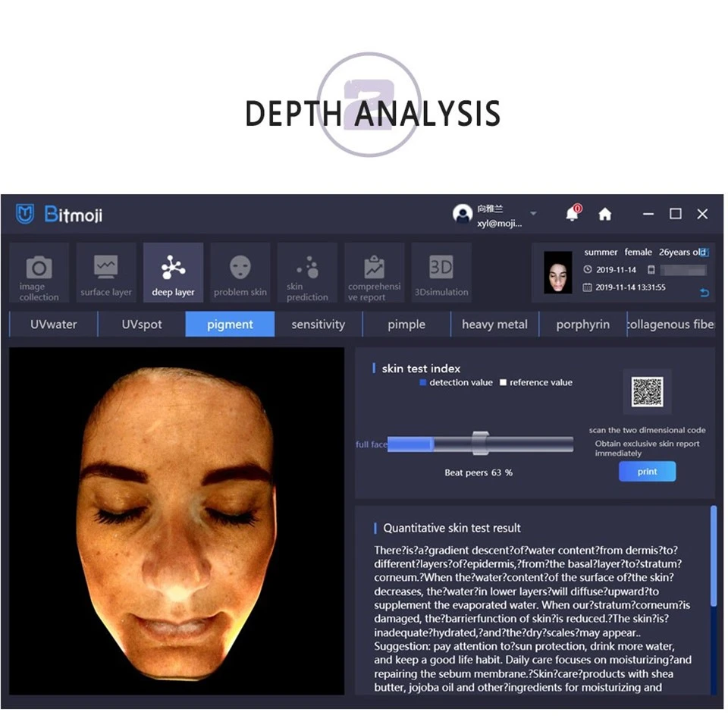The height and width of the screenshot is (728, 728).
Task: Click the Bitmoji title text
Action: [x=74, y=215]
